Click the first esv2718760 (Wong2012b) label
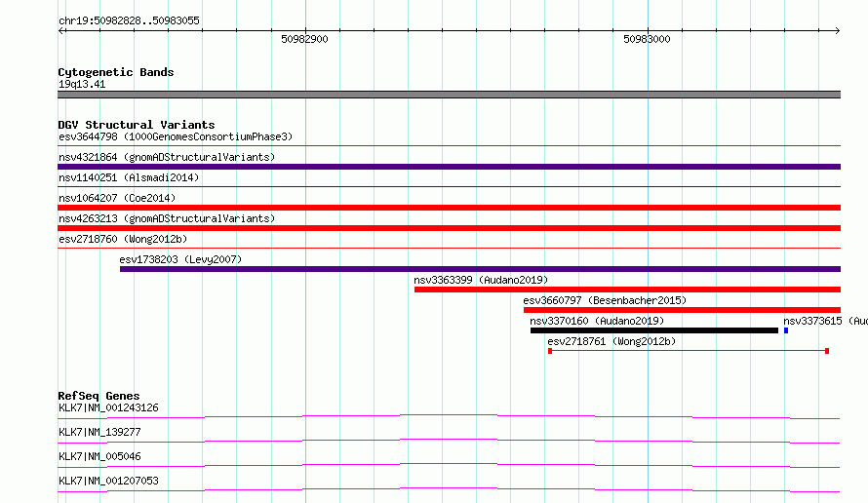The height and width of the screenshot is (503, 868). (x=123, y=239)
